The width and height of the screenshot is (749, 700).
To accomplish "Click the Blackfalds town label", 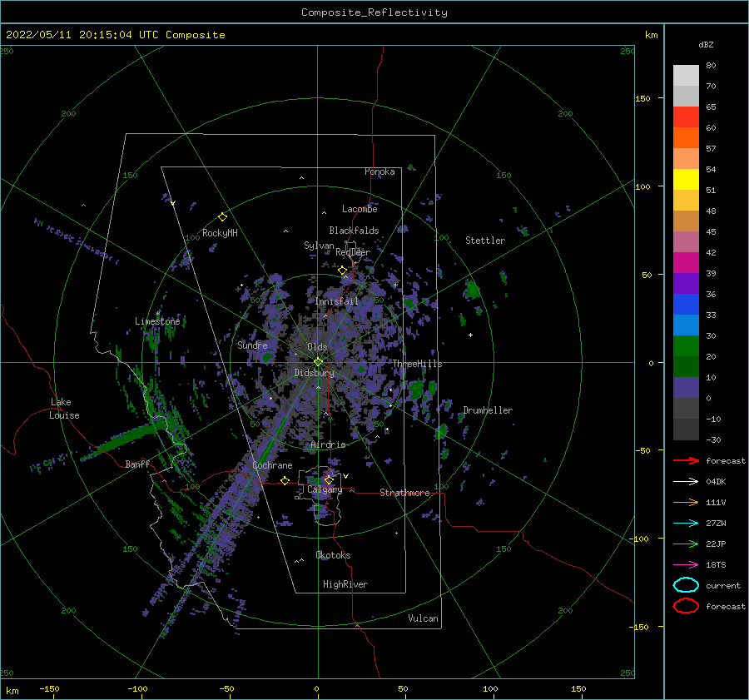I will 354,231.
